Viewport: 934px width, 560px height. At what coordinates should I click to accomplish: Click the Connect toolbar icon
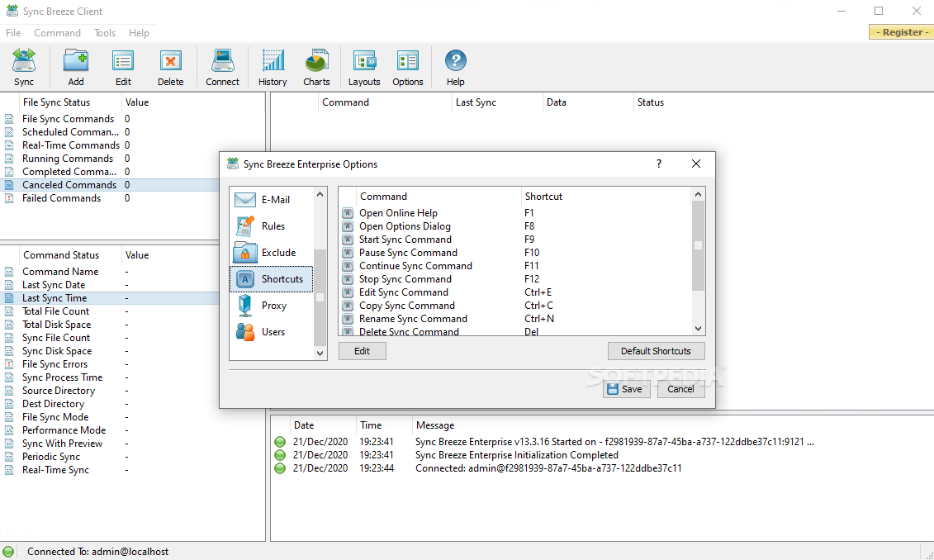coord(222,68)
